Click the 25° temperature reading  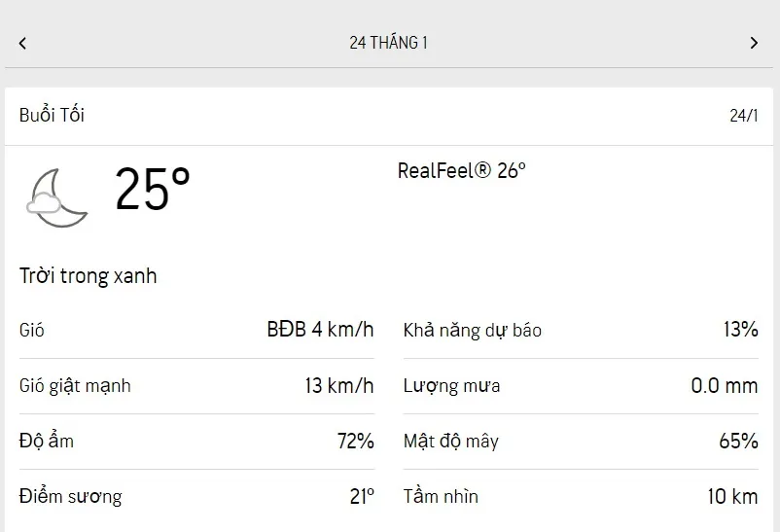[x=153, y=189]
